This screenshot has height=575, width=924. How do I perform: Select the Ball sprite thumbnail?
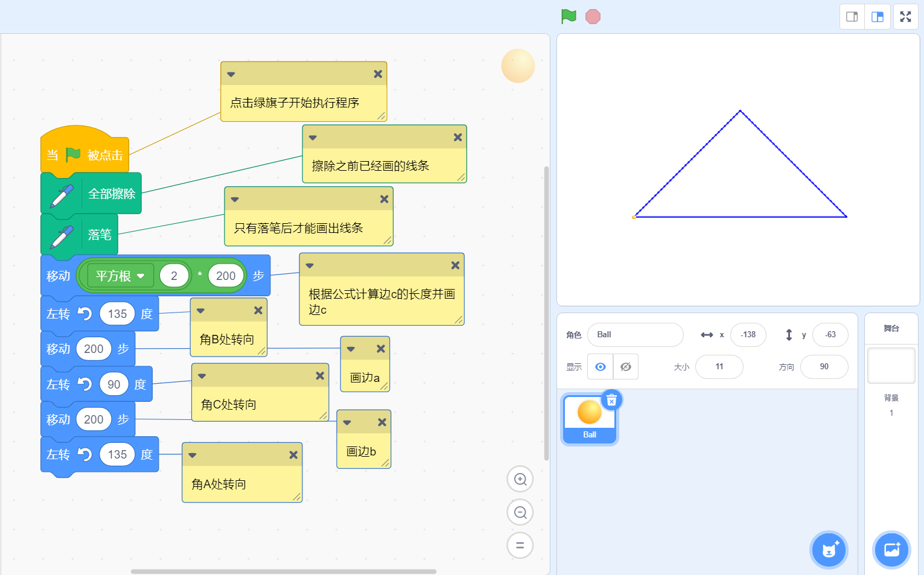point(590,420)
